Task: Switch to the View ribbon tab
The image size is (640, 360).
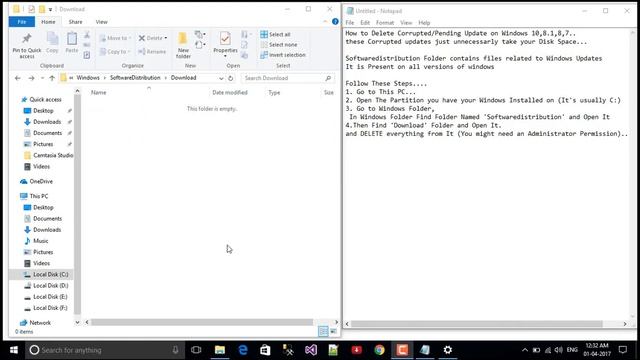Action: coord(102,22)
